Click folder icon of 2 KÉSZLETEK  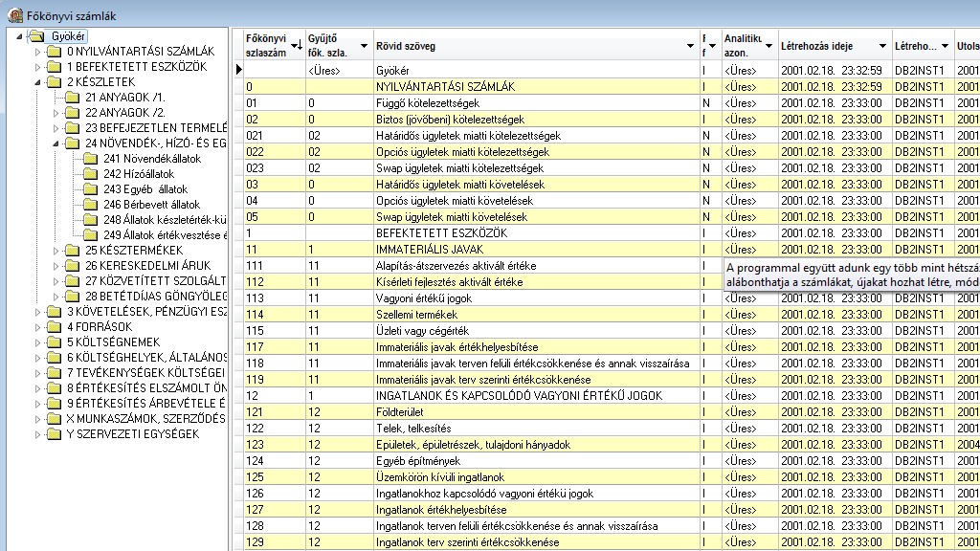click(x=55, y=82)
